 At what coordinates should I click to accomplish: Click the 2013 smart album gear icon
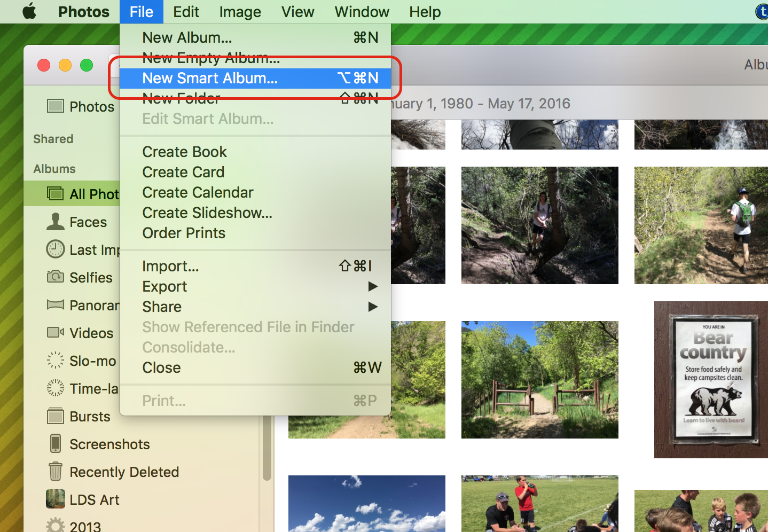pyautogui.click(x=55, y=525)
